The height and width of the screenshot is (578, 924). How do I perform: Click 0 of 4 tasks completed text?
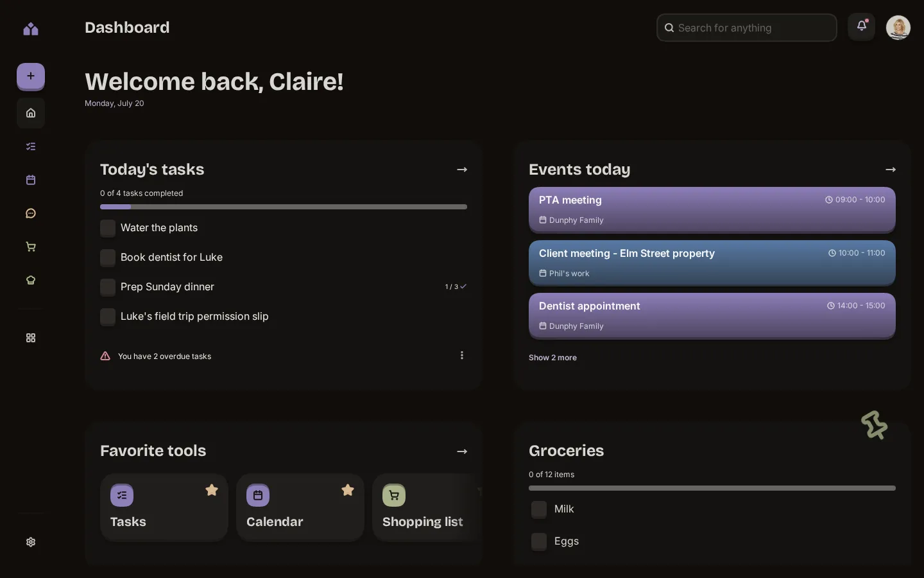141,193
